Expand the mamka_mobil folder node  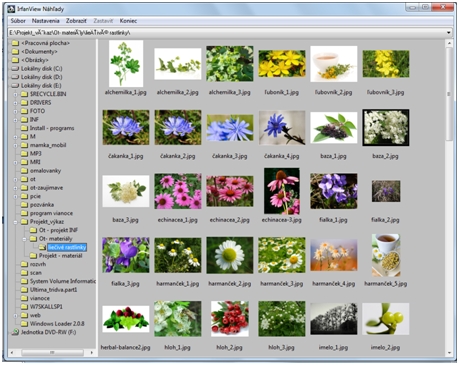pyautogui.click(x=15, y=145)
